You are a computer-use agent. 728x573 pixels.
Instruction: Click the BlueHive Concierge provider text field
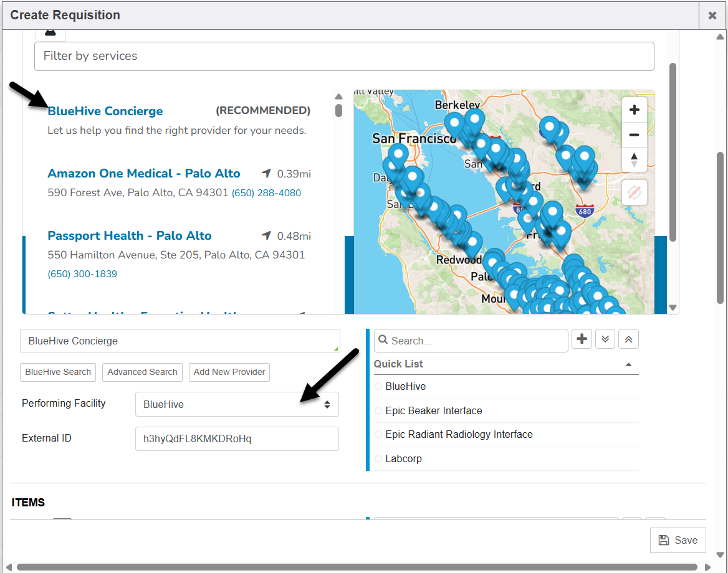pos(180,341)
